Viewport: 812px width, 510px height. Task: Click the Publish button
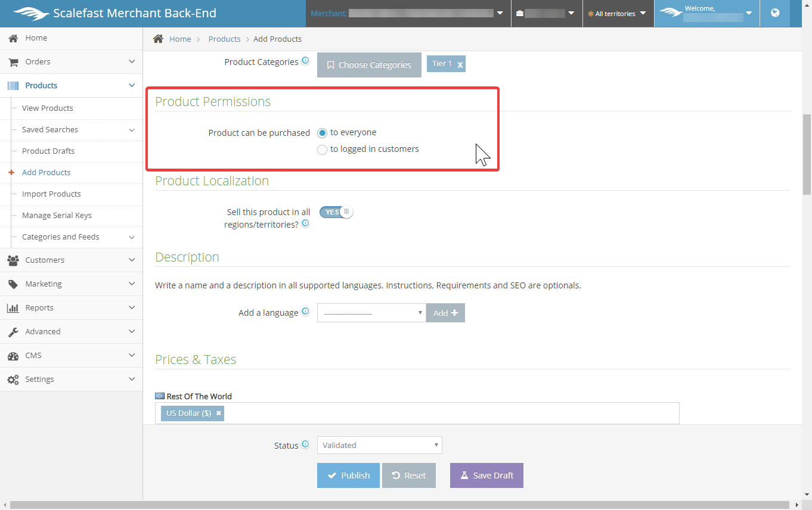tap(348, 475)
